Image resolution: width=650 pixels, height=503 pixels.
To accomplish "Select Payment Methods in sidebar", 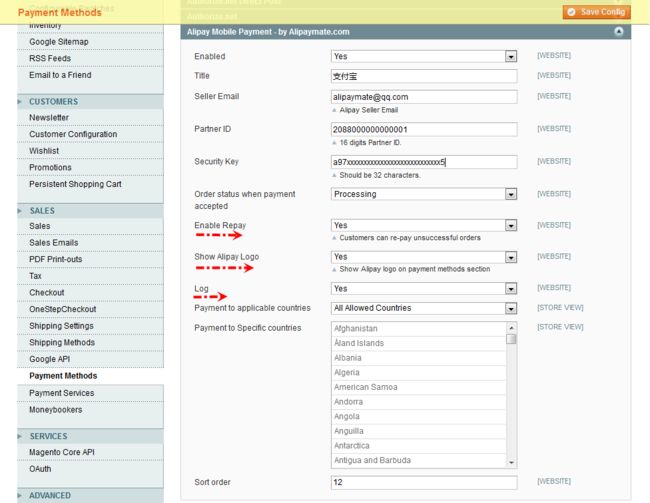I will pyautogui.click(x=90, y=376).
